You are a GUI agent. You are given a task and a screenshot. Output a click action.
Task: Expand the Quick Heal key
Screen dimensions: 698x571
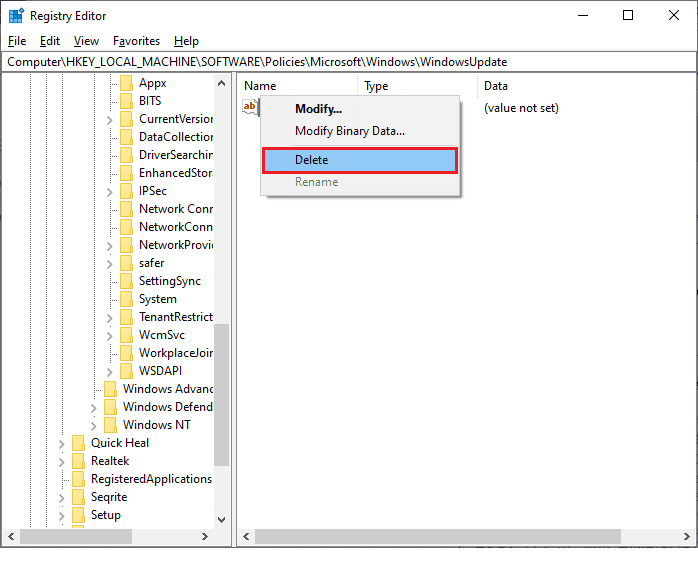(x=61, y=444)
